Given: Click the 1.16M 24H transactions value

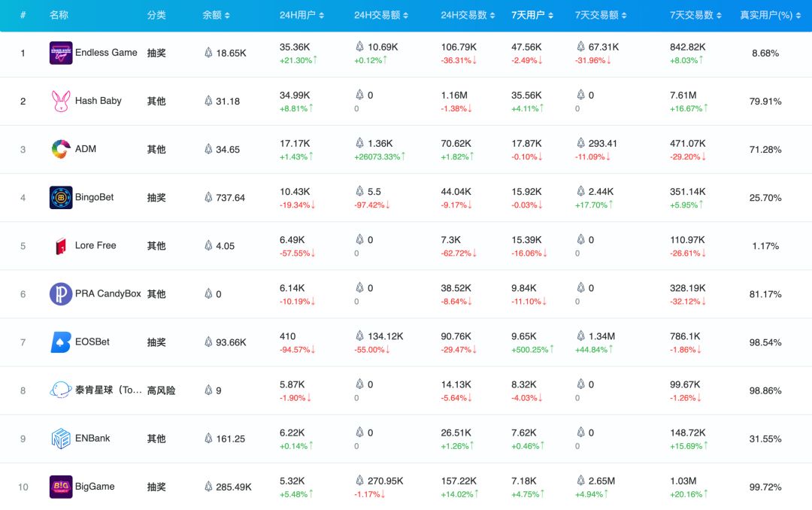Looking at the screenshot, I should (454, 95).
